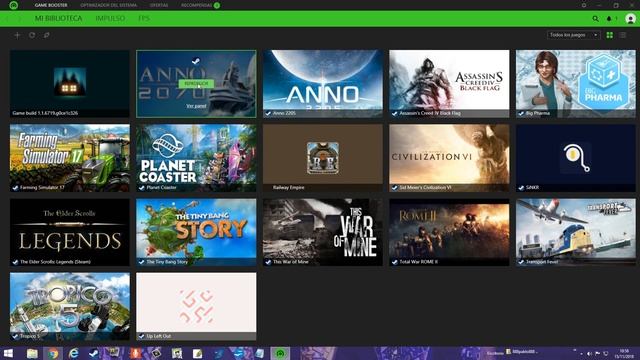
Task: Expand the Todos los juegos dropdown
Action: 573,35
